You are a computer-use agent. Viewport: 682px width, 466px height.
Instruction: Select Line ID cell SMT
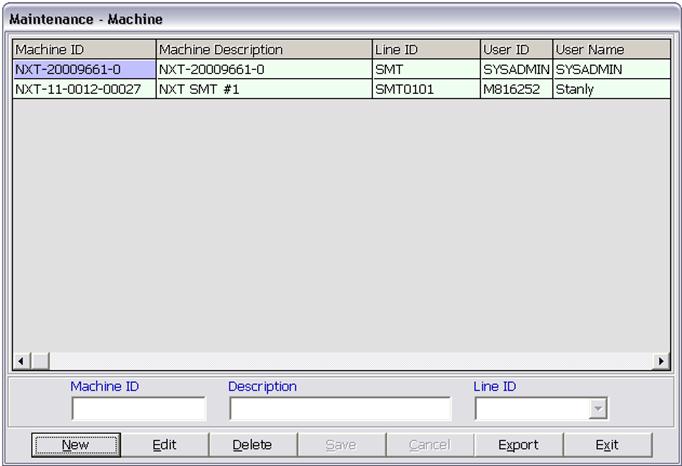pyautogui.click(x=426, y=69)
